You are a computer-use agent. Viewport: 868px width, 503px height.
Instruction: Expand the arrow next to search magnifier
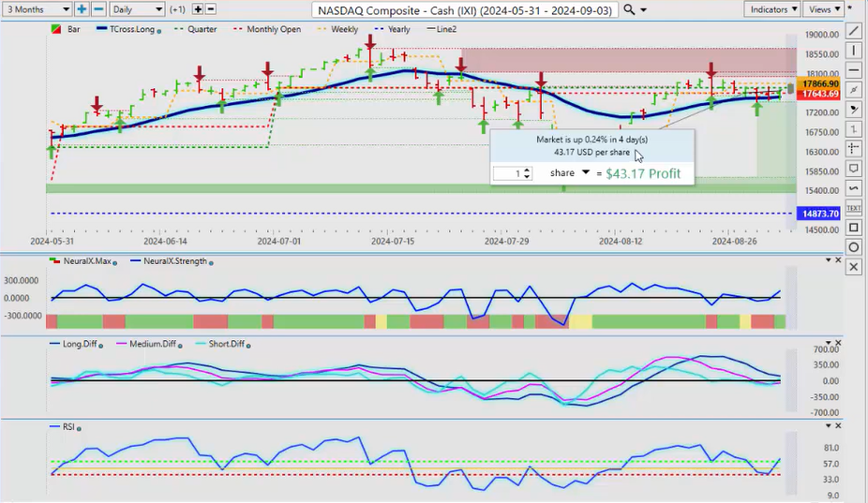click(643, 10)
